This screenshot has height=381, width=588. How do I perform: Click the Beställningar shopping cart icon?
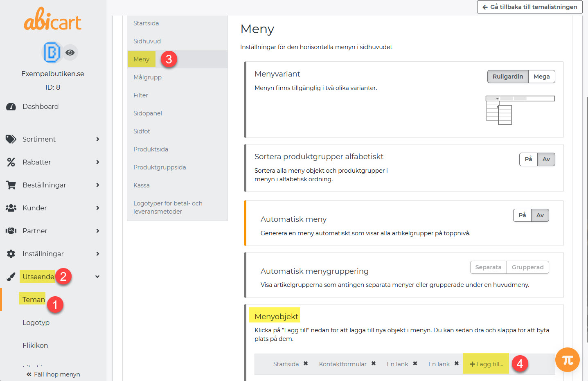click(x=11, y=185)
